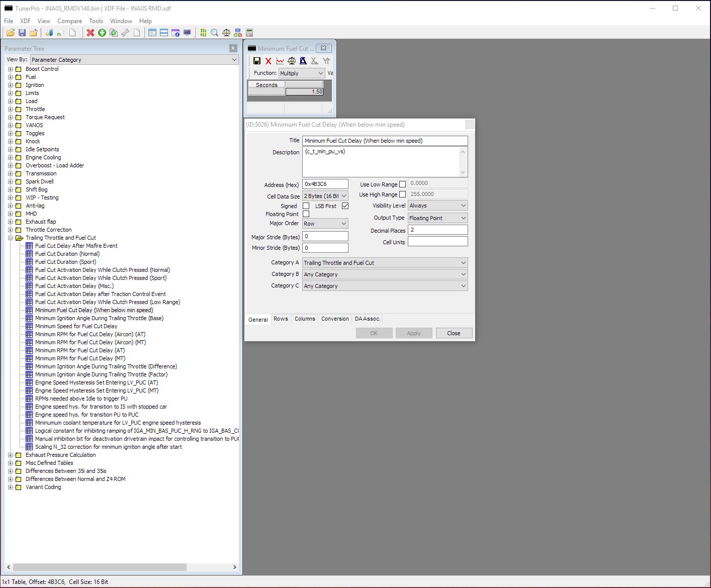
Task: Open the Cell Data Size dropdown
Action: coord(325,196)
